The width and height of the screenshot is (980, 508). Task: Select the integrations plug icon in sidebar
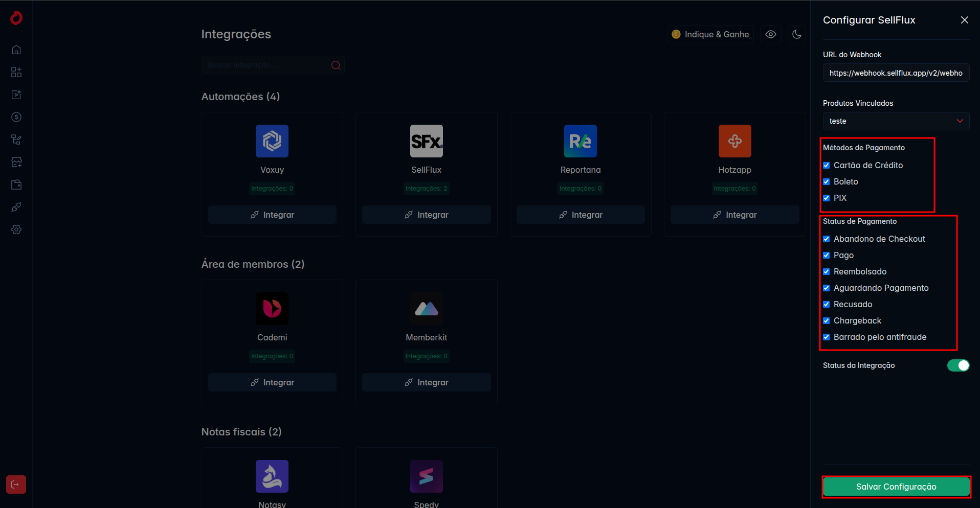click(16, 207)
